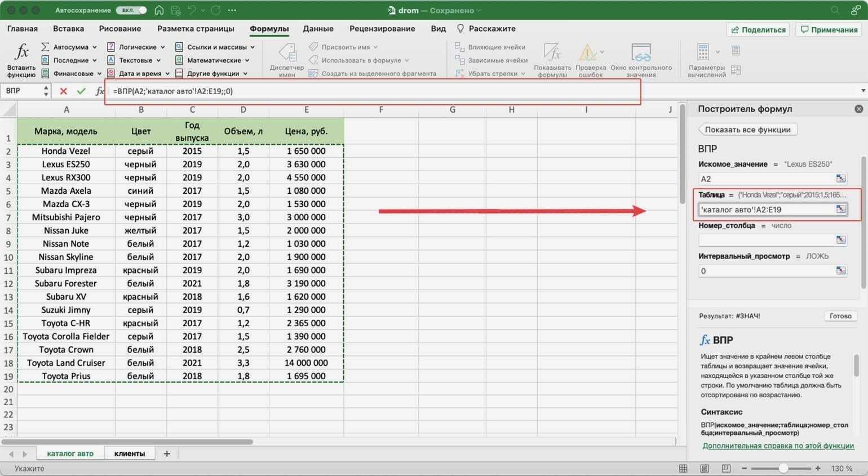
Task: Open the Логические functions dropdown
Action: (x=162, y=47)
